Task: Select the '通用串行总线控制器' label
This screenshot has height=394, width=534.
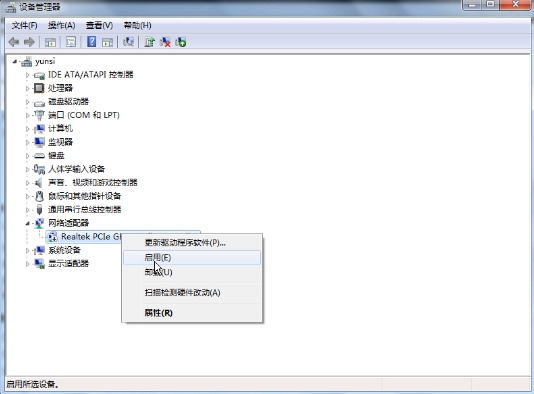Action: [x=84, y=209]
